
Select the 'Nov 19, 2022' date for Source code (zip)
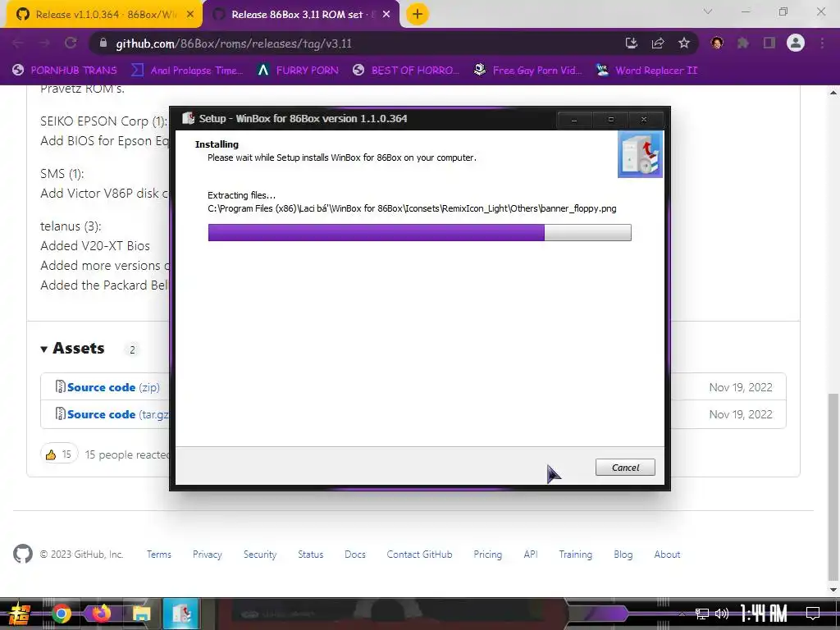[x=741, y=387]
